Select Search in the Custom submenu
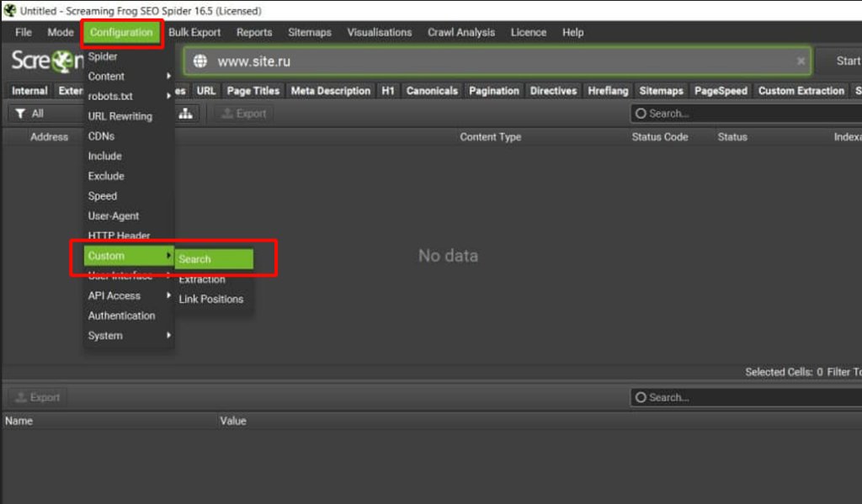 [x=213, y=259]
